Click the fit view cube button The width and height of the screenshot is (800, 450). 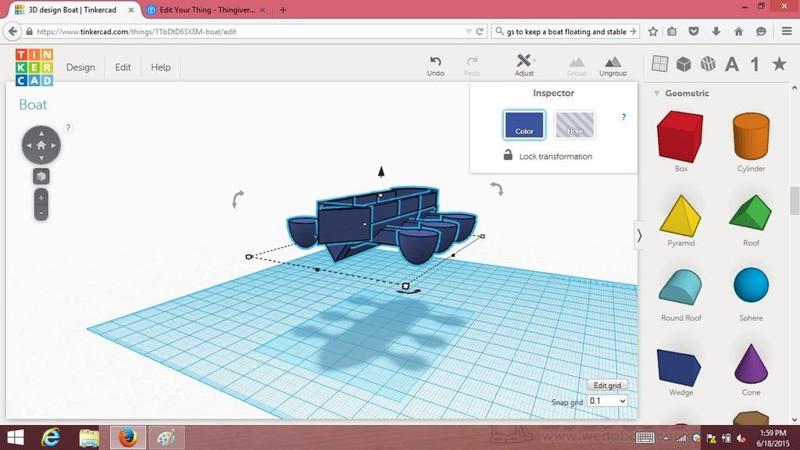click(41, 176)
